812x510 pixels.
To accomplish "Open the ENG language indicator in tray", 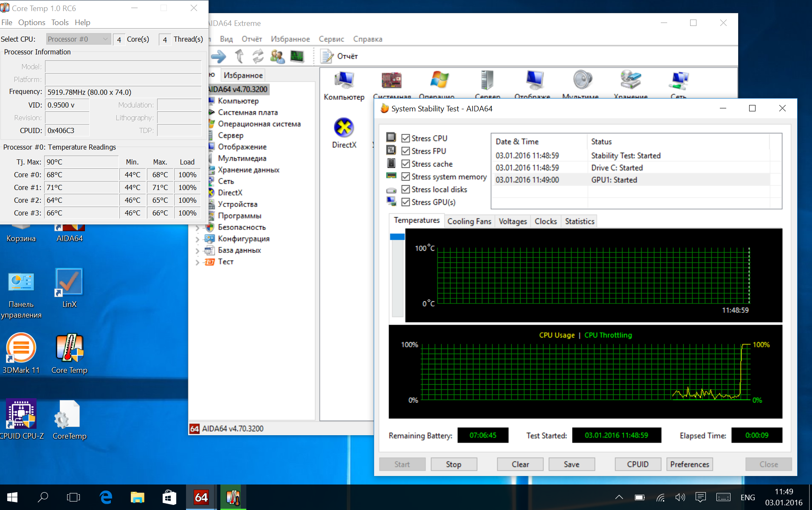I will [747, 497].
